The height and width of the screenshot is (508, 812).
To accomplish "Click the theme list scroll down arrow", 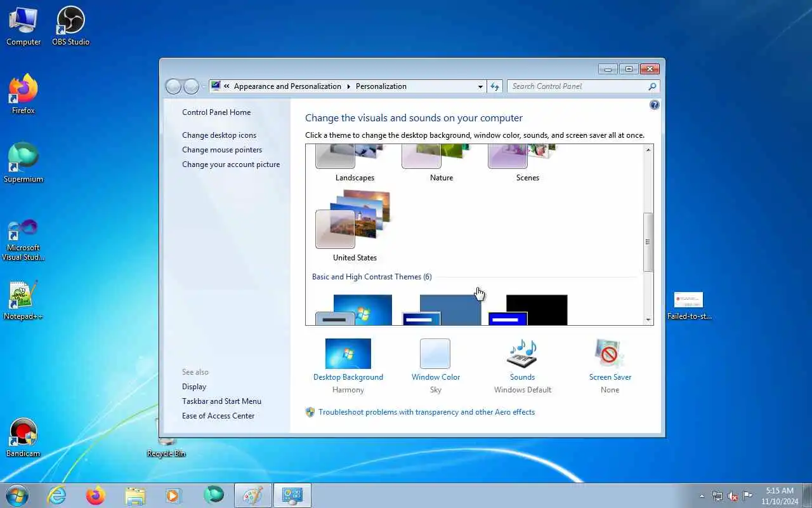I will pos(648,320).
